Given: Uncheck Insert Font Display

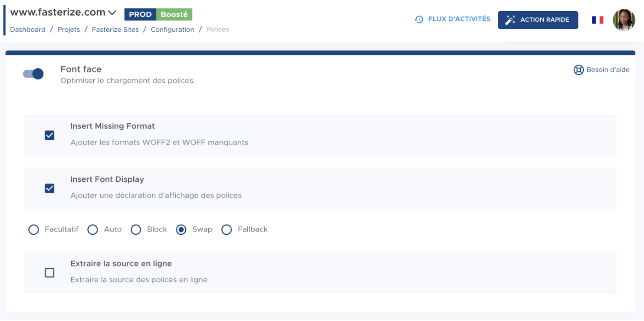Looking at the screenshot, I should pyautogui.click(x=49, y=188).
